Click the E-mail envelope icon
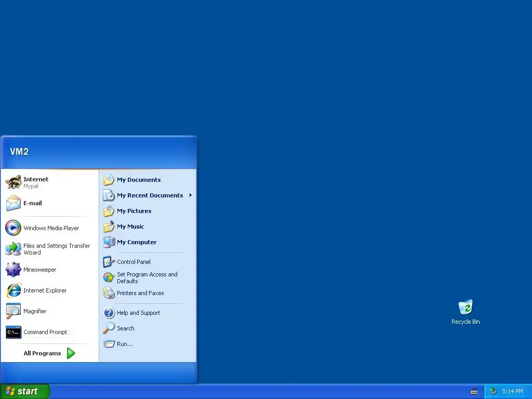The image size is (532, 399). [13, 203]
